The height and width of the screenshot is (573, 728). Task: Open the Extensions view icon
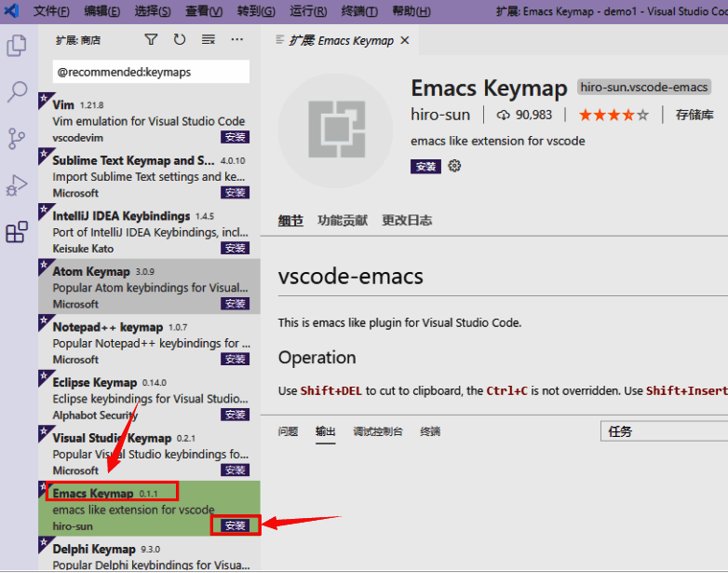pos(17,232)
